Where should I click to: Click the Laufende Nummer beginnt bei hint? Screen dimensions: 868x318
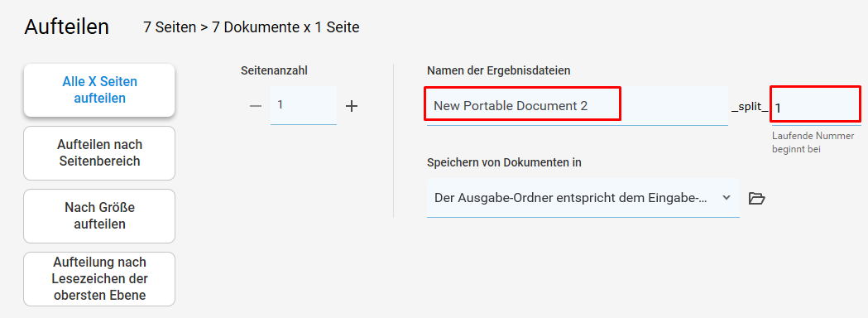[x=813, y=142]
